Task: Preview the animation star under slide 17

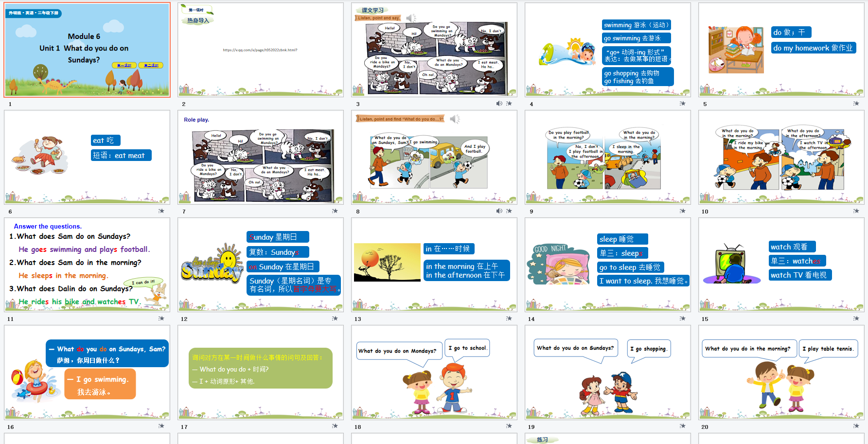Action: pyautogui.click(x=335, y=426)
